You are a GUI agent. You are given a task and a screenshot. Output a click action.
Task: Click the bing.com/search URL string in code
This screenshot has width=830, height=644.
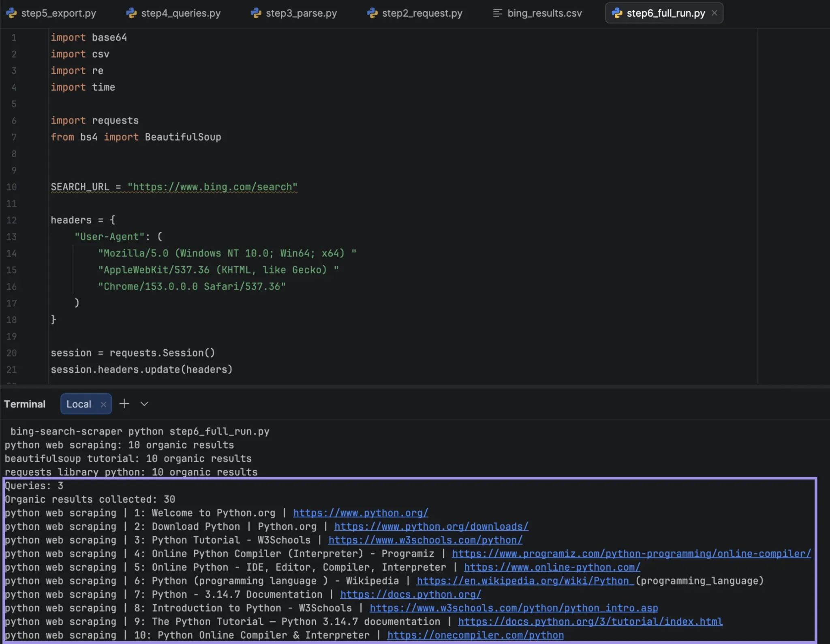212,187
